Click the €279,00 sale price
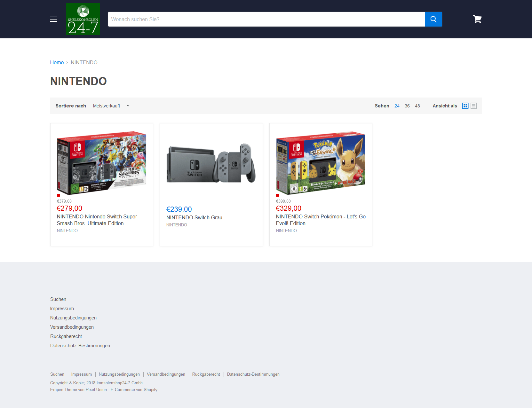Screen dimensions: 532x408 (69, 208)
